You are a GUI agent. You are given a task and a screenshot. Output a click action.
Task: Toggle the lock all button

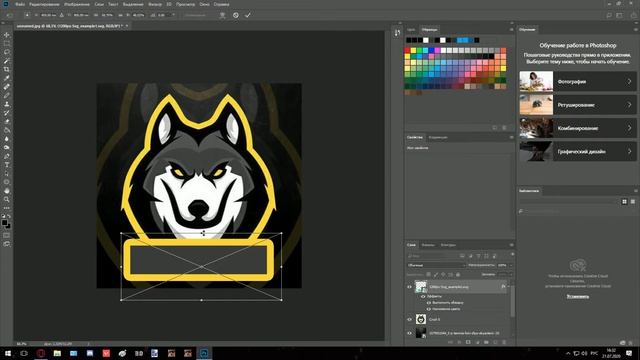[458, 275]
